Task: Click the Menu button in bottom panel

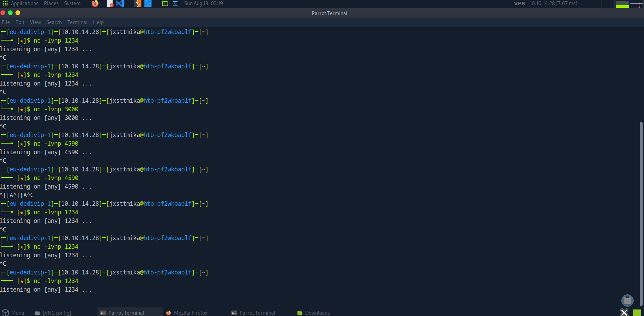Action: pos(13,313)
